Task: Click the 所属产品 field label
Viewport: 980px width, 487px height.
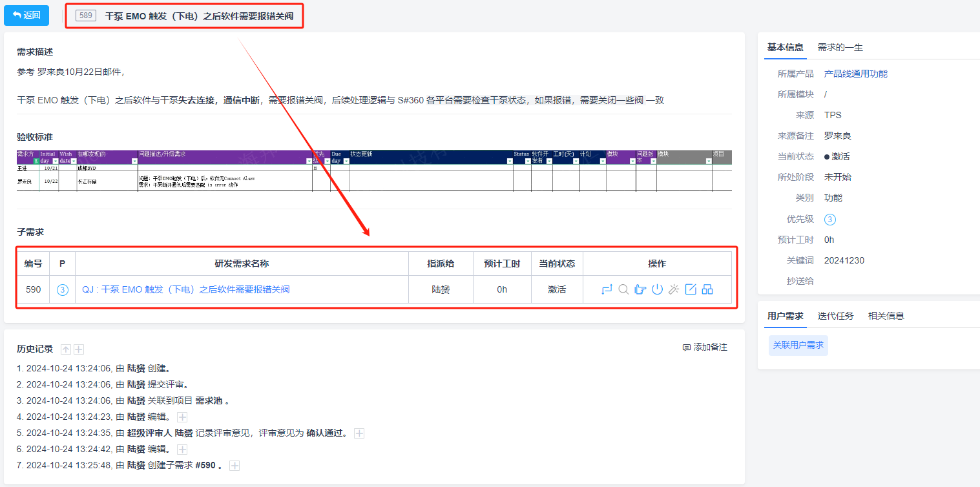Action: (796, 74)
